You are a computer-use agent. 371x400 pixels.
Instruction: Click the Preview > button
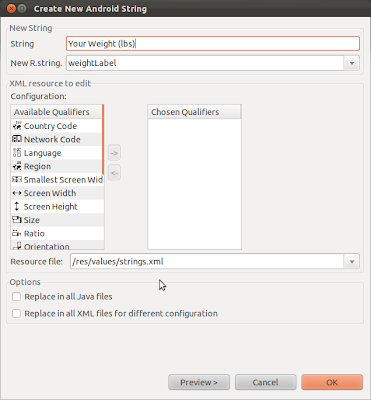pyautogui.click(x=199, y=382)
